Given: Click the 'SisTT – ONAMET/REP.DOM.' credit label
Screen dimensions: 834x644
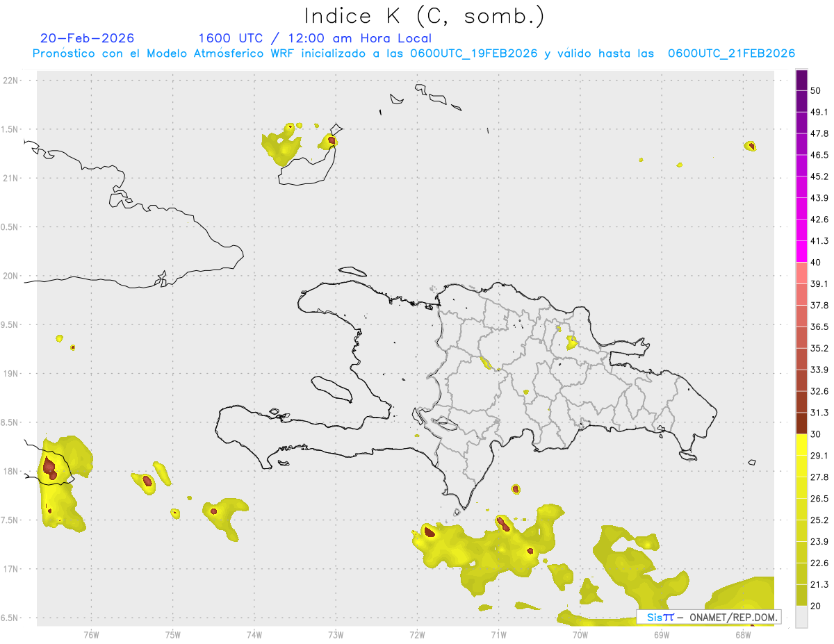Looking at the screenshot, I should pos(709,617).
